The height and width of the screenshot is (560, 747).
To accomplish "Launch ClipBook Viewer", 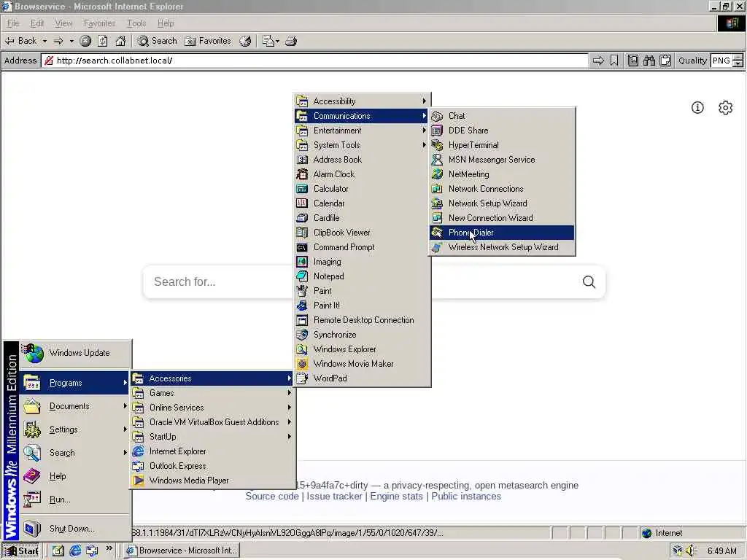I will [x=362, y=233].
